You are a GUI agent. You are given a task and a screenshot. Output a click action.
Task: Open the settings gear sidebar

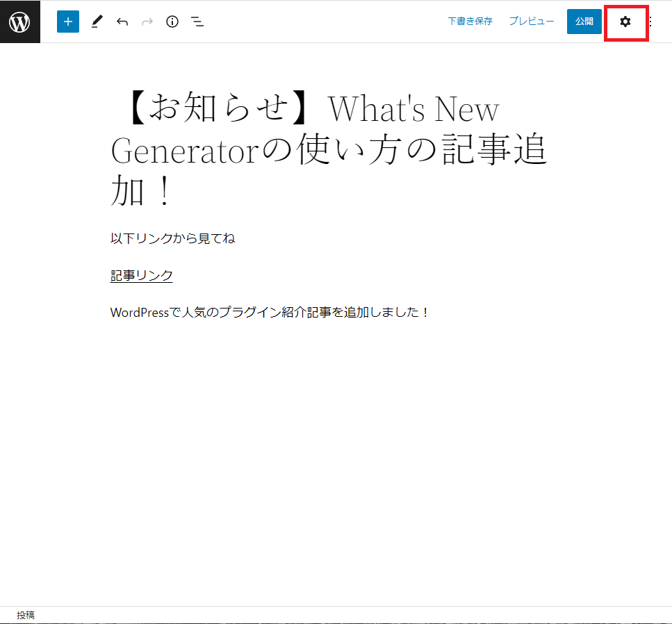point(625,22)
